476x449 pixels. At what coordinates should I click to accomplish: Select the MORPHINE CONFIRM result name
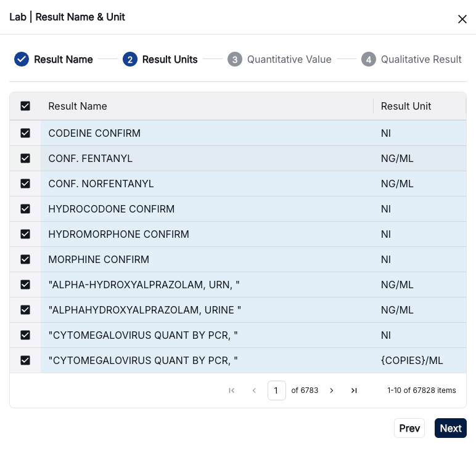pos(99,259)
